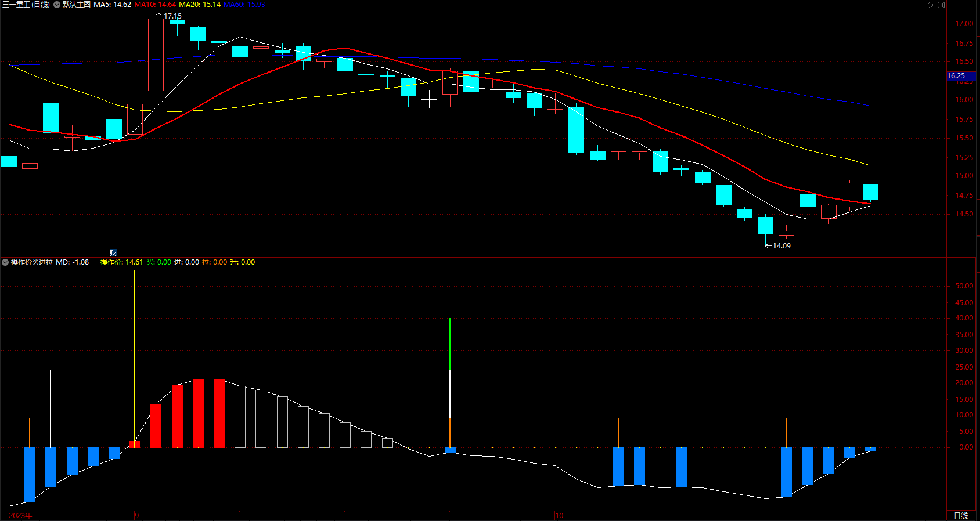The height and width of the screenshot is (521, 980).
Task: Click the 14.50 price axis label
Action: (x=964, y=214)
